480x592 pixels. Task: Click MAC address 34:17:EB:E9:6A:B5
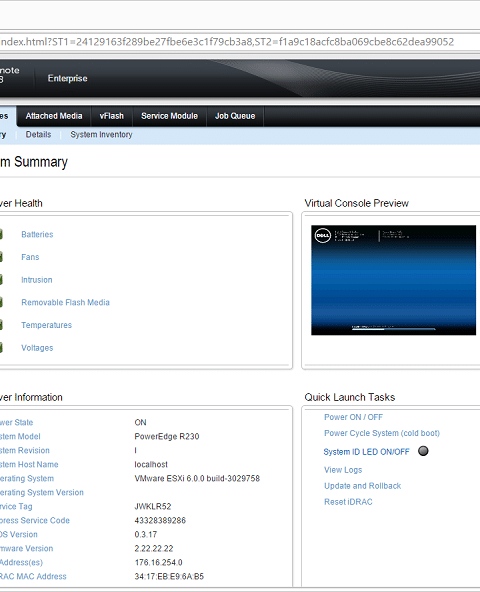(169, 577)
